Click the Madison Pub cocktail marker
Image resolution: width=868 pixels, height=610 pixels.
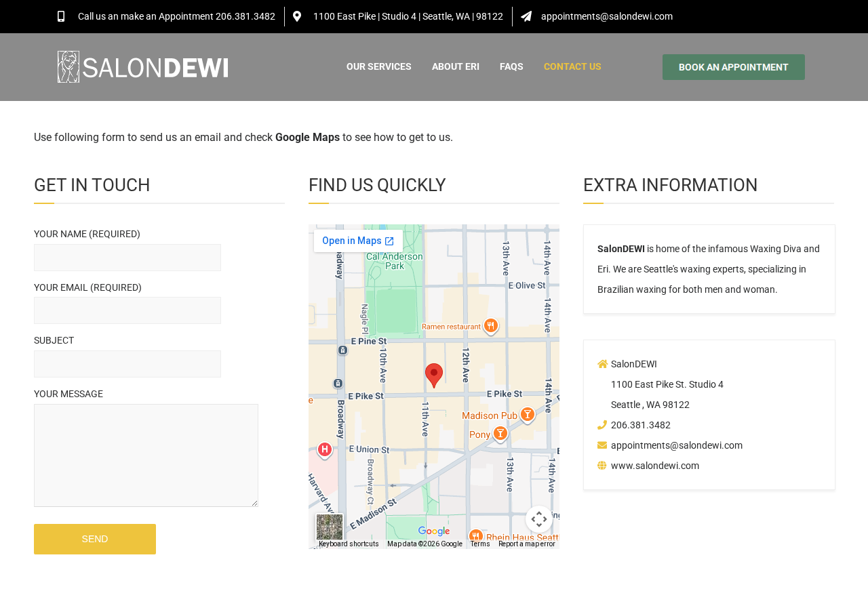click(x=528, y=415)
